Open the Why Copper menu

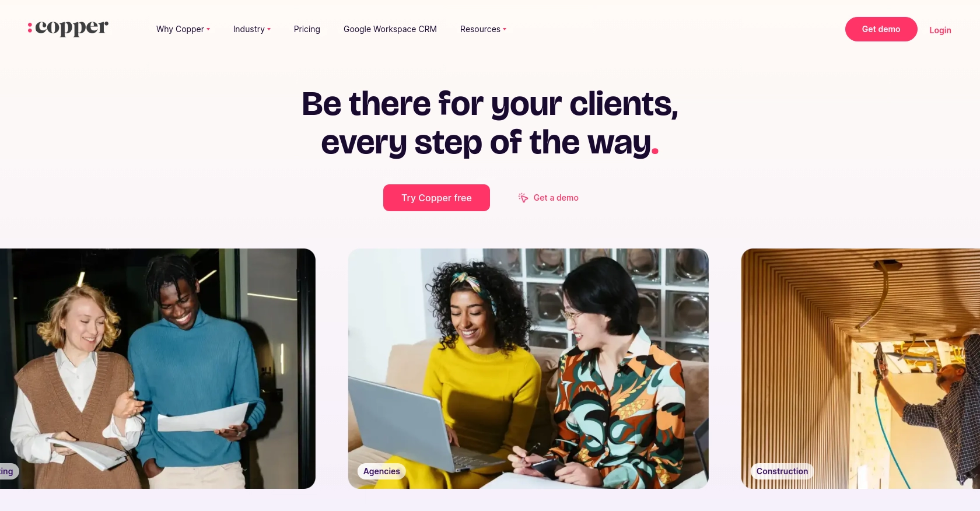tap(180, 29)
